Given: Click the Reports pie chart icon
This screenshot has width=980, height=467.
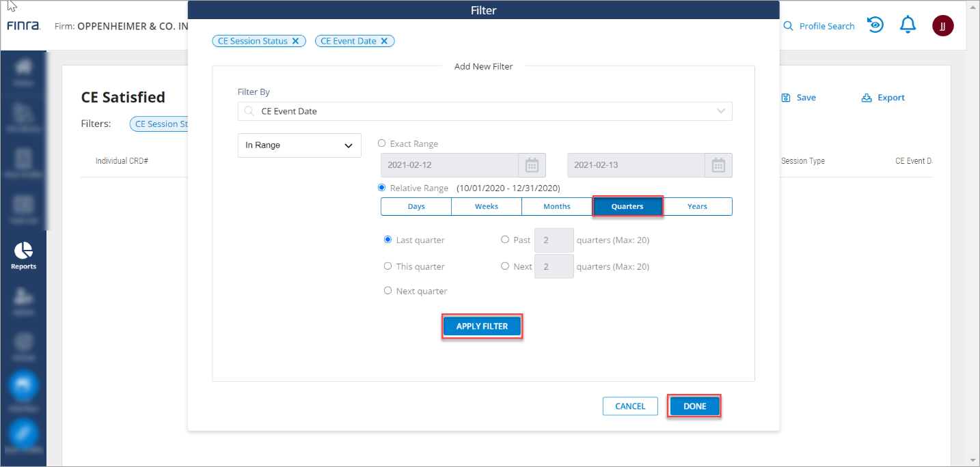Looking at the screenshot, I should click(23, 250).
